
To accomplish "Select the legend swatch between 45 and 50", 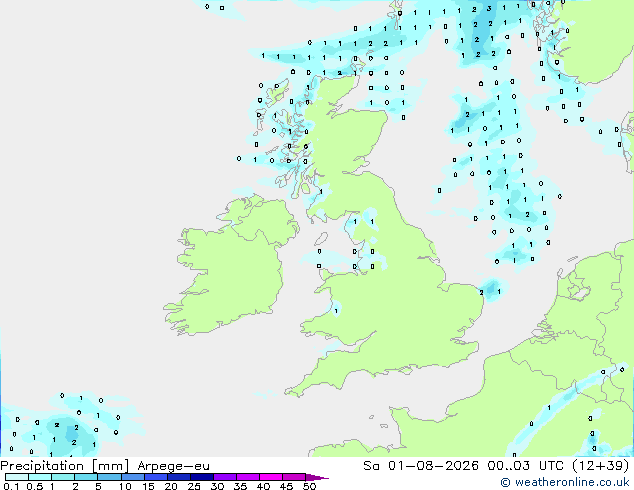I will pos(294,477).
